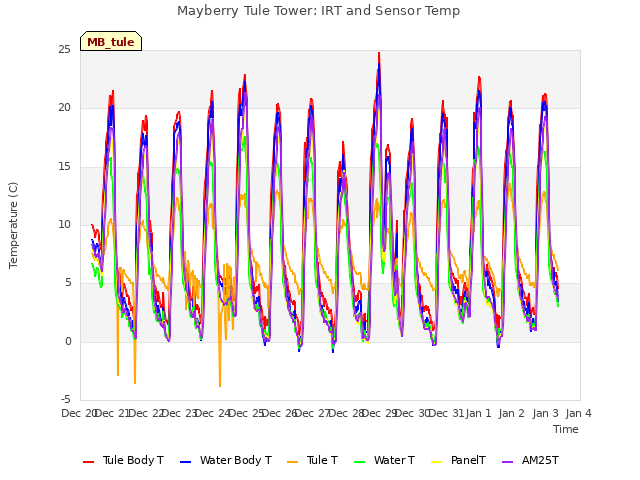Click the yellow PanelT legend swatch

(436, 462)
